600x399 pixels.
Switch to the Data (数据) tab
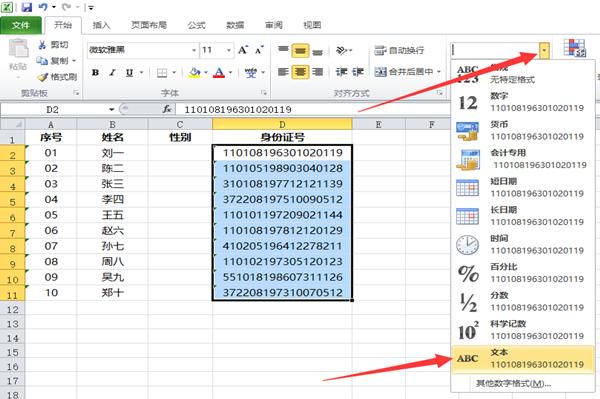(x=235, y=25)
